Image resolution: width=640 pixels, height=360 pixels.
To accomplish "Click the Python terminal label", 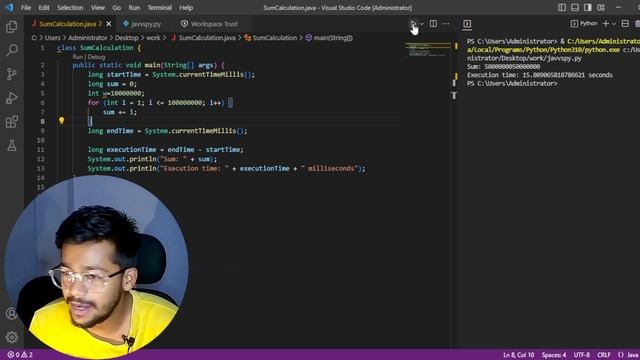I will pyautogui.click(x=584, y=24).
